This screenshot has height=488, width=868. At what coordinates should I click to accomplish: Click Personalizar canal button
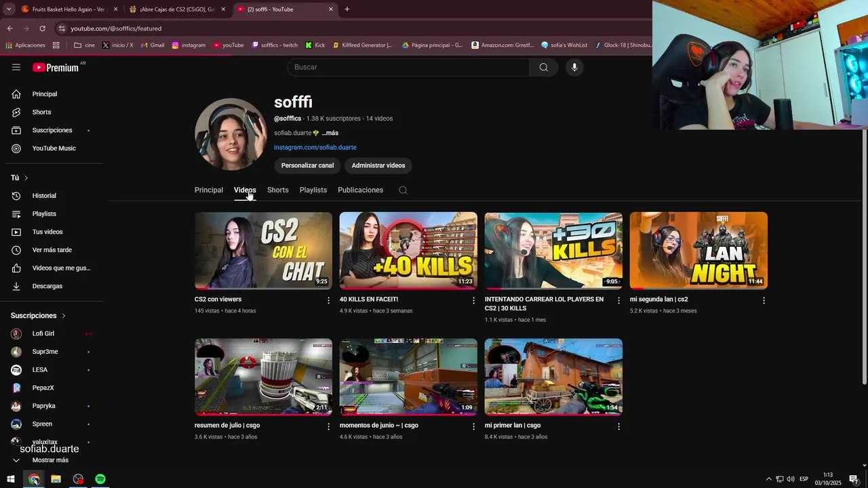tap(307, 165)
